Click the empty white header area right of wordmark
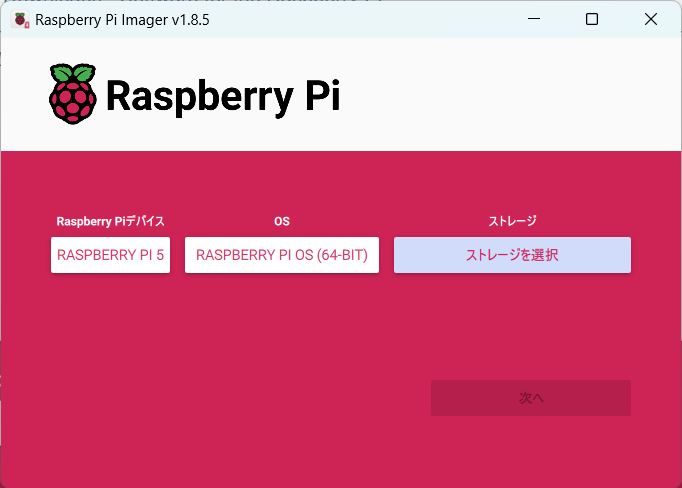This screenshot has height=488, width=682. coord(510,96)
